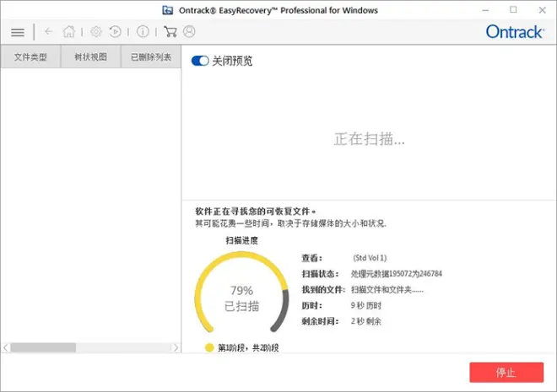Maximize the EasyRecovery window
This screenshot has height=392, width=557.
513,10
